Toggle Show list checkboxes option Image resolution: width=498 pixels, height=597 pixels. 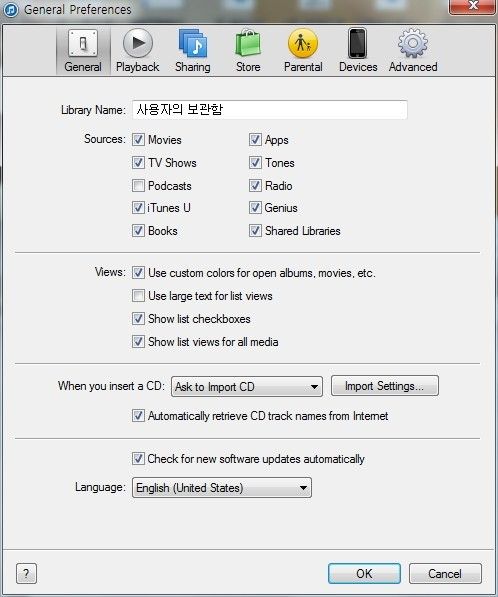tap(138, 319)
